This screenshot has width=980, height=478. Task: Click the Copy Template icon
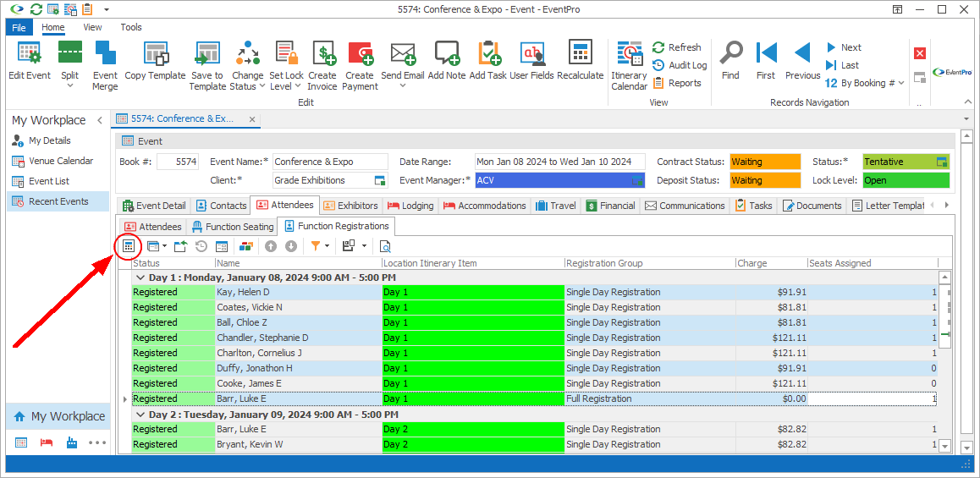coord(155,54)
